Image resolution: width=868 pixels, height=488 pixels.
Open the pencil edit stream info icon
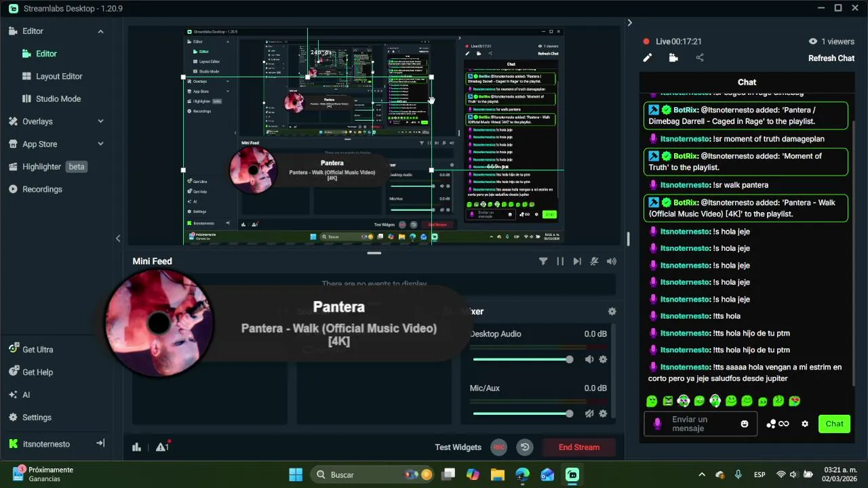click(648, 58)
